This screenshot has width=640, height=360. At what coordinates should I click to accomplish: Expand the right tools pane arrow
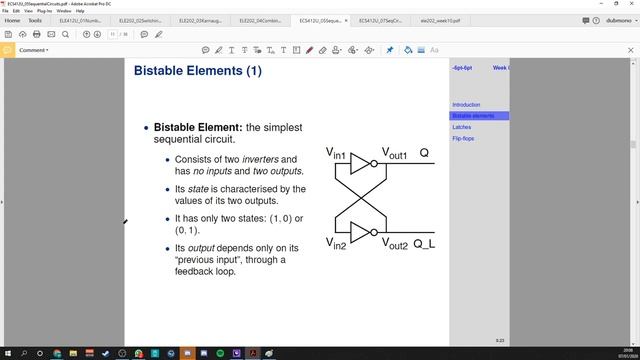click(x=638, y=202)
